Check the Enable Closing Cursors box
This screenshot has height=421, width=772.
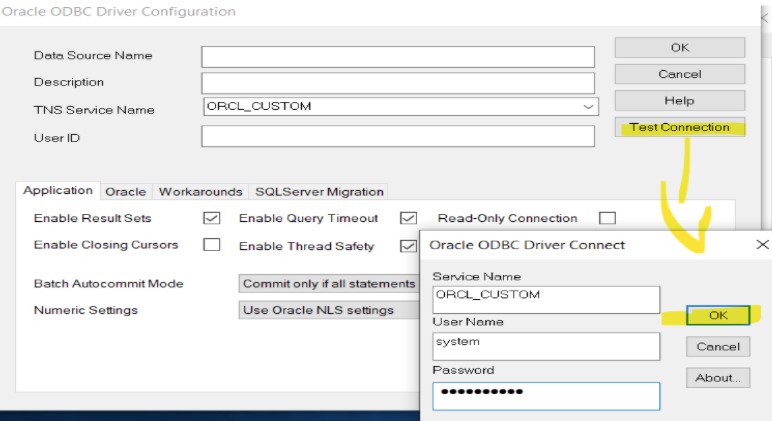coord(211,245)
